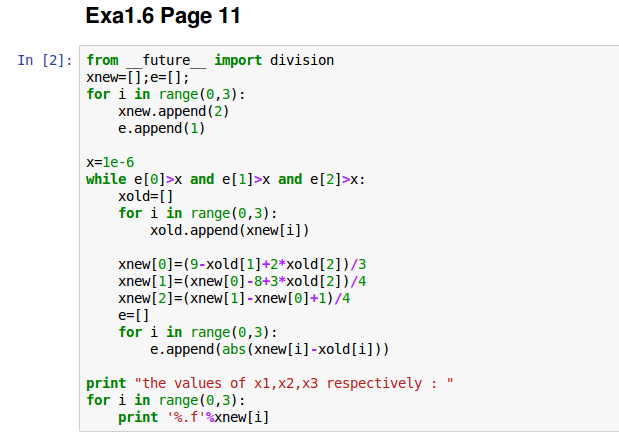Place cursor on the "from __future__ import division" line
The width and height of the screenshot is (619, 439).
tap(210, 61)
